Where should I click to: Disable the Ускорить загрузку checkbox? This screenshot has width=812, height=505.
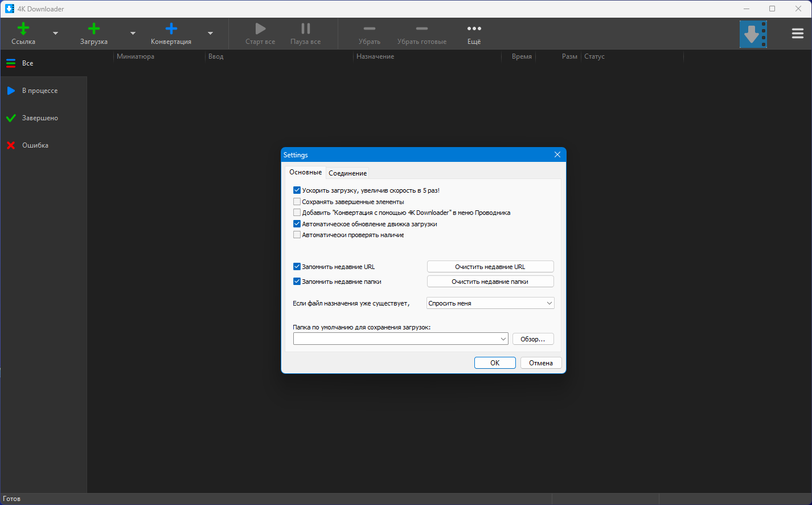click(297, 190)
